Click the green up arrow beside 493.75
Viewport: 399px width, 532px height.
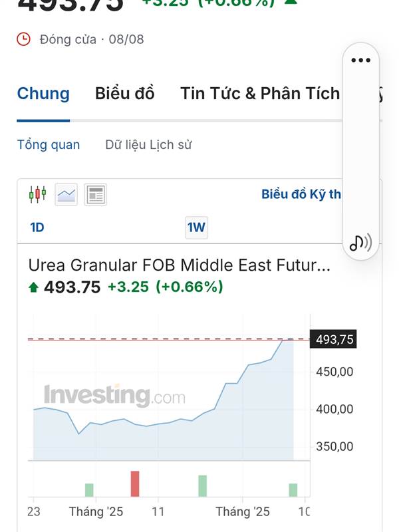pos(34,287)
